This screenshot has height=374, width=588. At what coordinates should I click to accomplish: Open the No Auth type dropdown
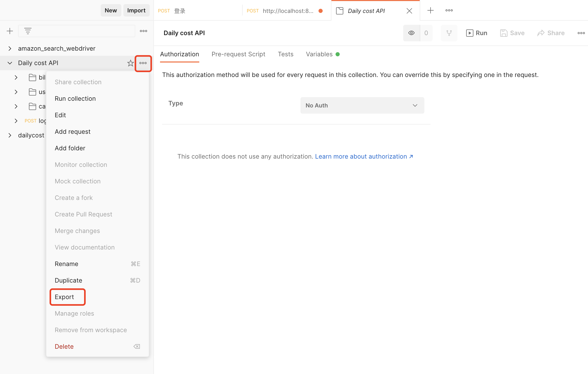(362, 105)
